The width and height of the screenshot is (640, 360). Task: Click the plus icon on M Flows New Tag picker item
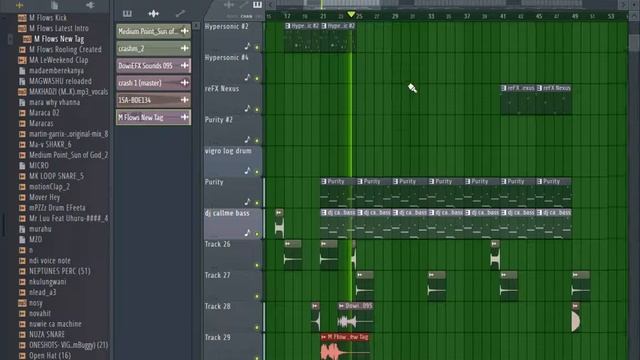coord(184,117)
